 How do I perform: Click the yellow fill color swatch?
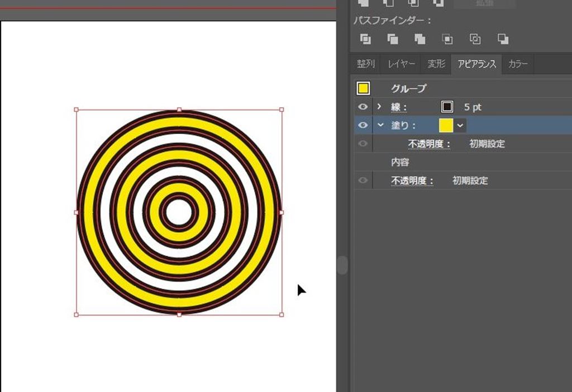[x=446, y=125]
